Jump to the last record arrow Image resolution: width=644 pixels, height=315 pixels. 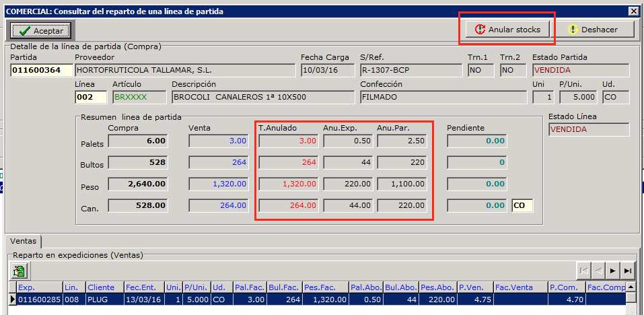click(629, 271)
